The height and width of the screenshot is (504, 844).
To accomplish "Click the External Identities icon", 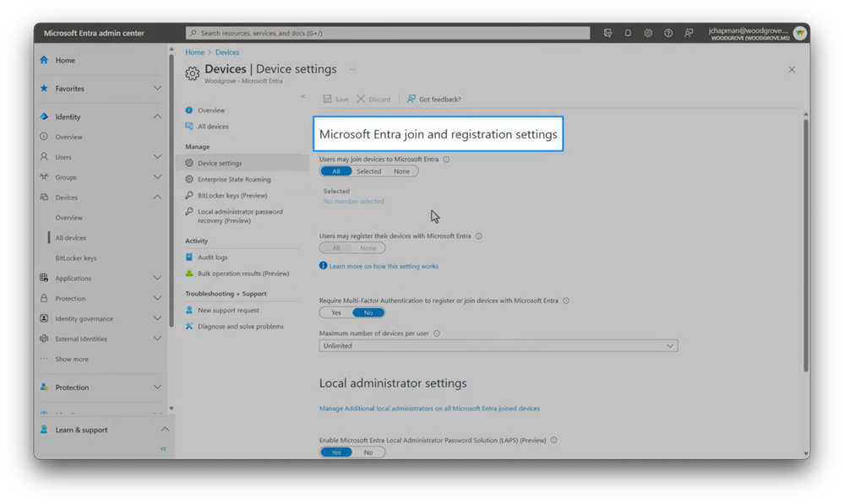I will click(x=44, y=339).
